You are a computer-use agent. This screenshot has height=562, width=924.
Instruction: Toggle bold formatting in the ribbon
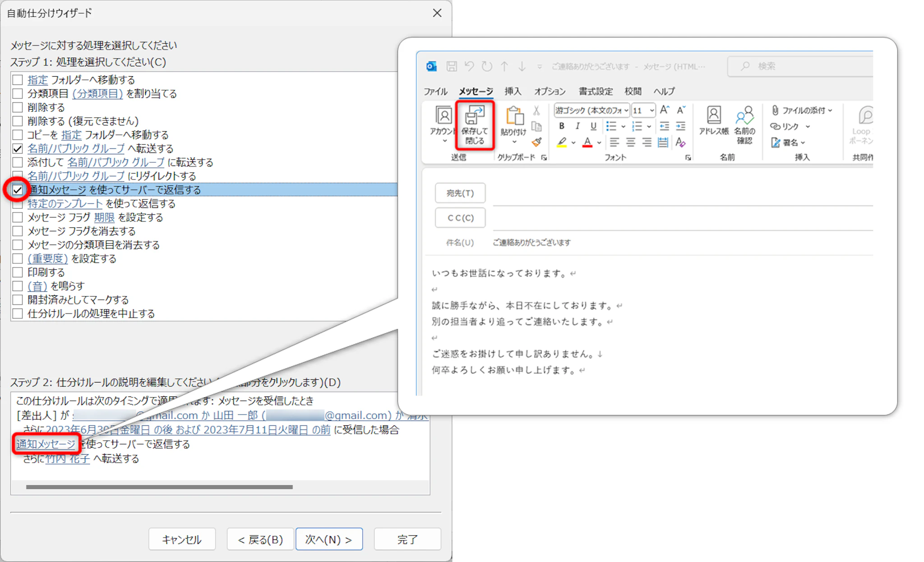coord(561,126)
